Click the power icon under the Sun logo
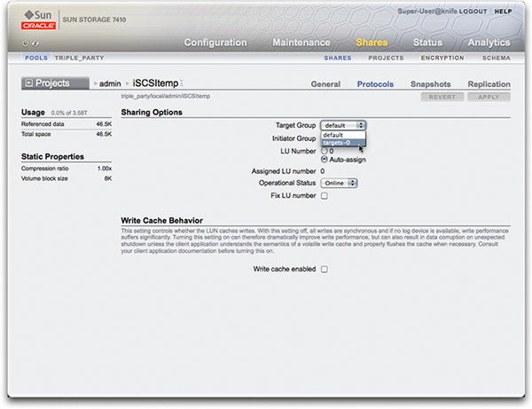532x409 pixels. point(25,43)
